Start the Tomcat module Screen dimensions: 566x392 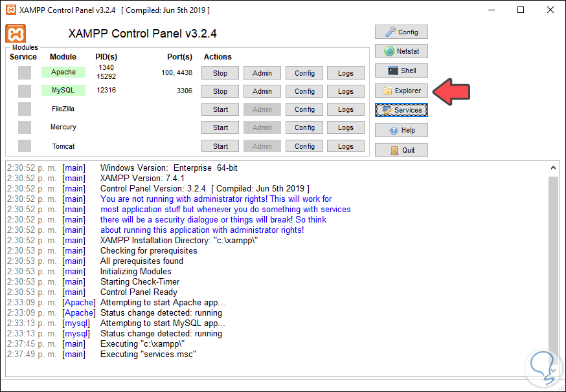click(x=220, y=146)
